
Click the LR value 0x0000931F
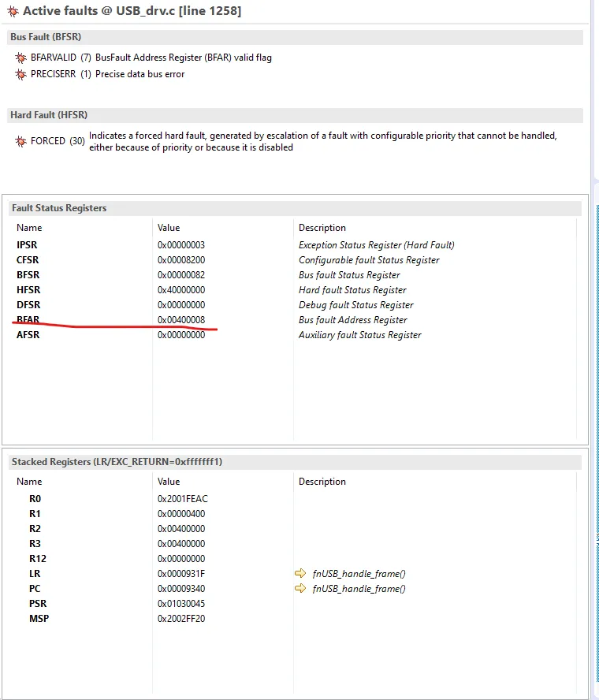click(x=181, y=574)
